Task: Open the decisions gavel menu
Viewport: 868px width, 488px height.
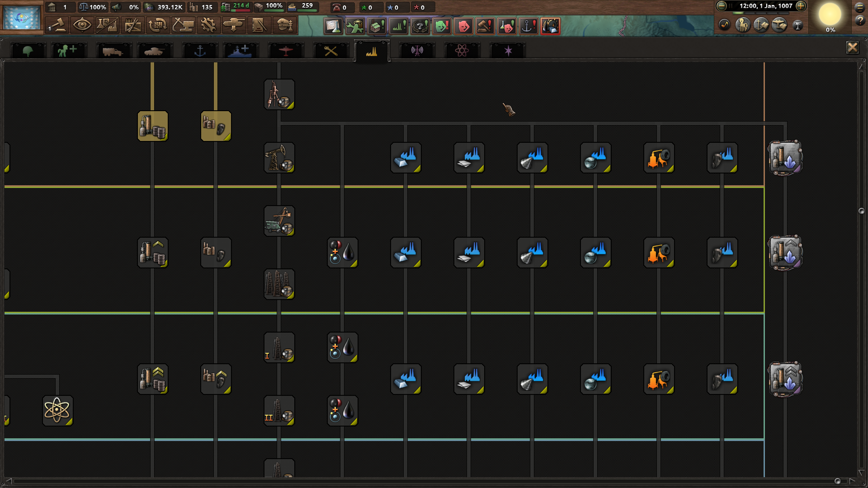Action: [57, 25]
